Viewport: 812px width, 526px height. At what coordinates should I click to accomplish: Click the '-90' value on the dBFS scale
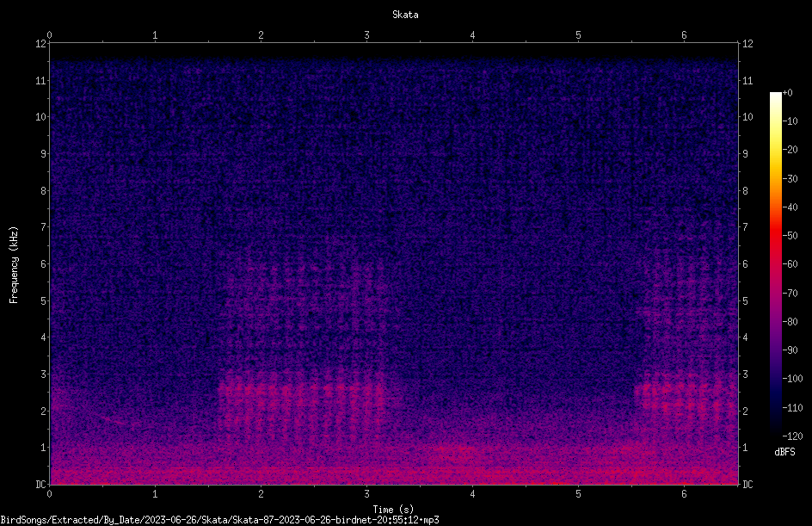pyautogui.click(x=790, y=350)
